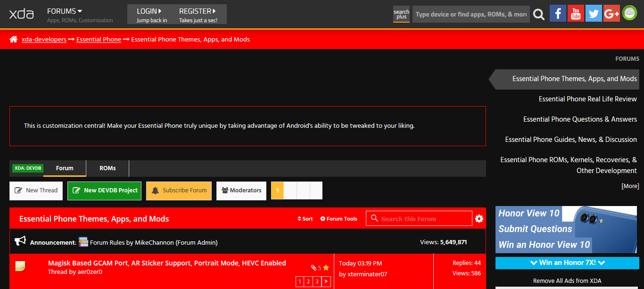644x289 pixels.
Task: Click the attachment paperclip on GCAM thread
Action: tap(314, 268)
